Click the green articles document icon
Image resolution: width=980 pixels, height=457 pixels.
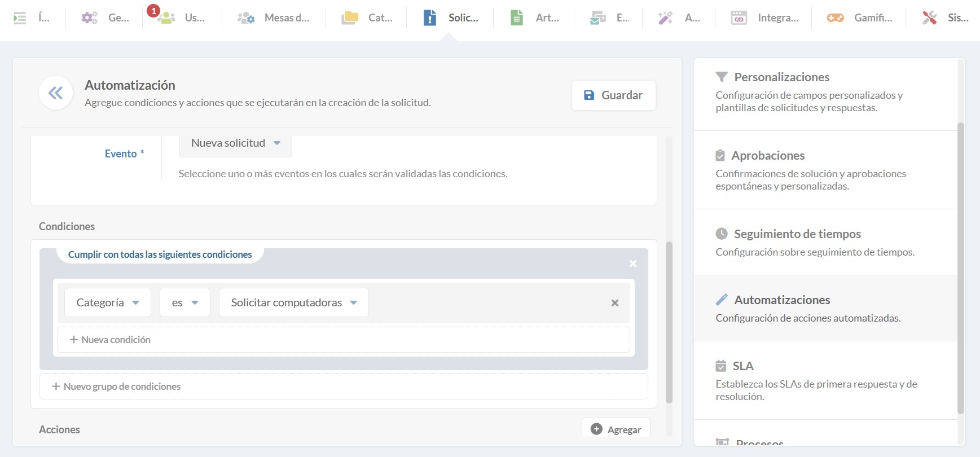(x=516, y=18)
